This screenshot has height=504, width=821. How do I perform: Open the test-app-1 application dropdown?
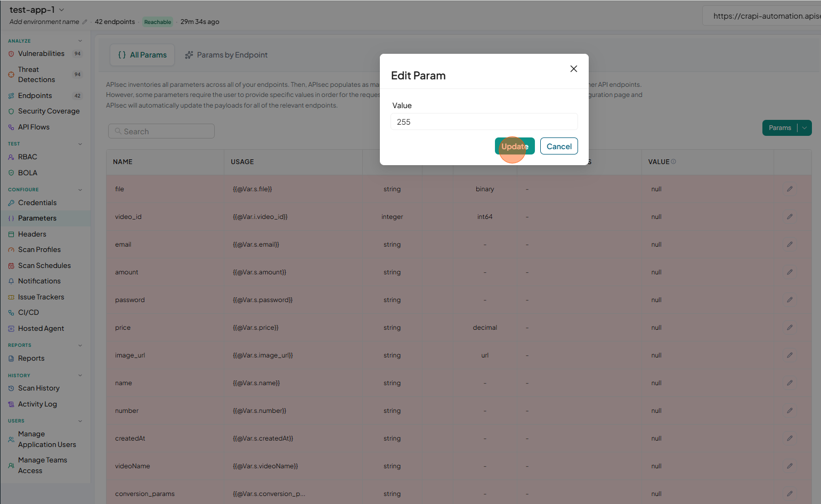[62, 10]
